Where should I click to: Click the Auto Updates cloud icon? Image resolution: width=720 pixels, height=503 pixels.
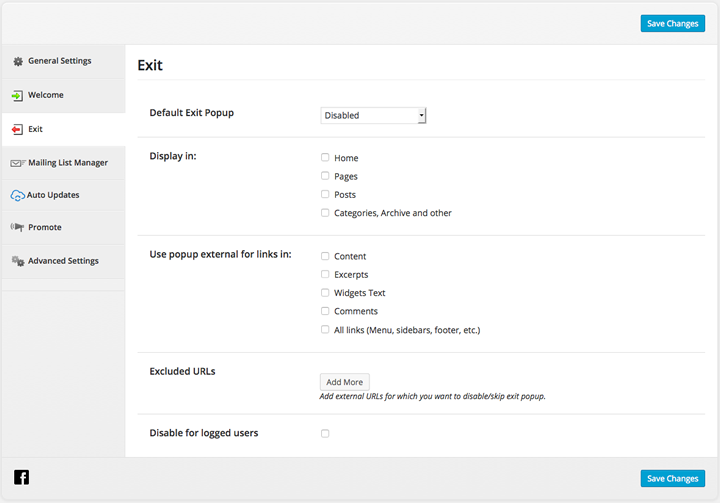coord(17,195)
